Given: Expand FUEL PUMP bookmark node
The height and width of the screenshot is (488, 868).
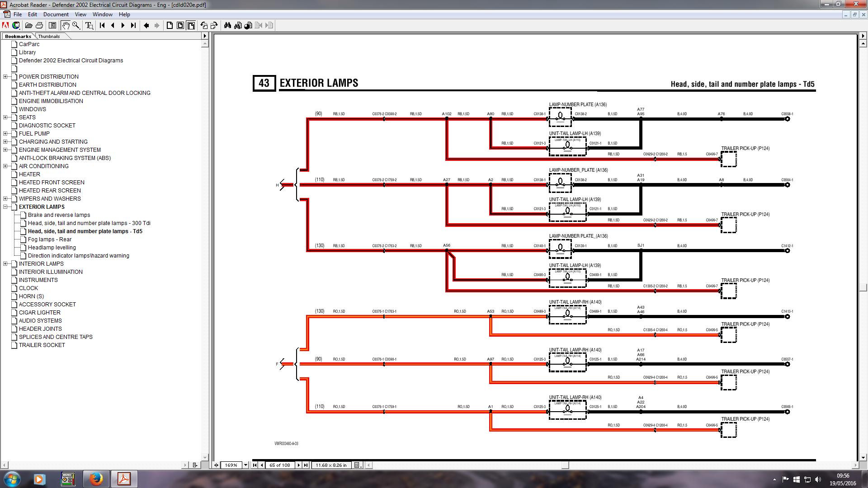Looking at the screenshot, I should [5, 134].
